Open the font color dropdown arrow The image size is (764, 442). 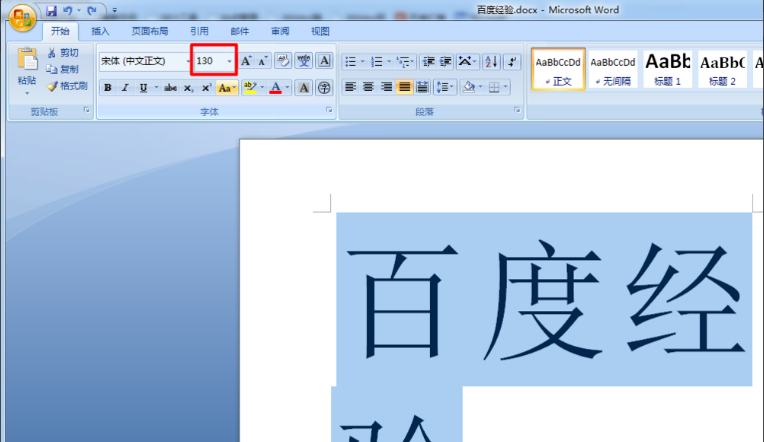(x=287, y=88)
